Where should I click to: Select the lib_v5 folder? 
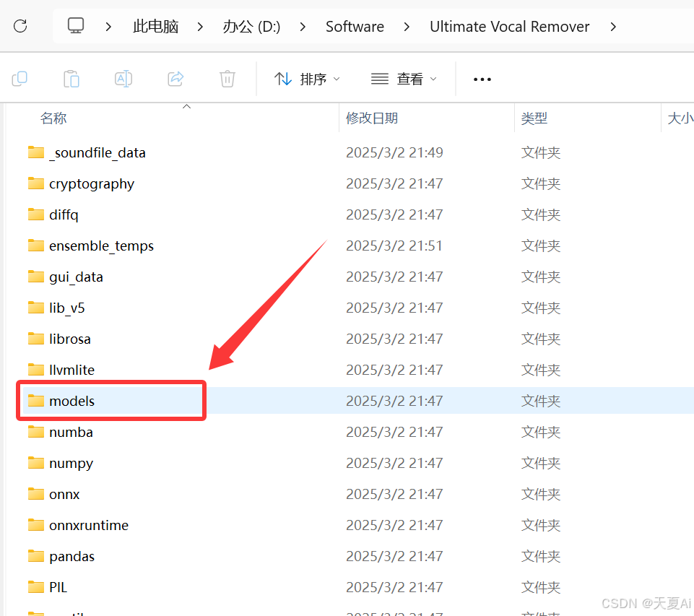coord(67,308)
